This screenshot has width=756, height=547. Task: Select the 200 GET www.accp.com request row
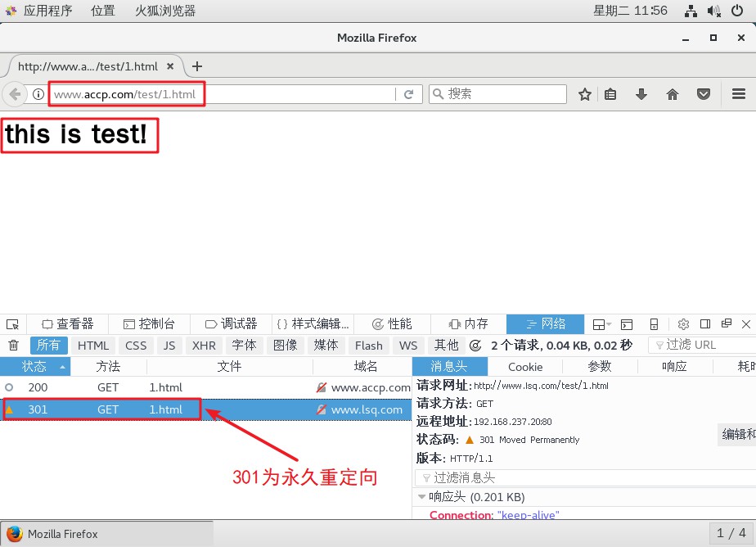click(206, 387)
